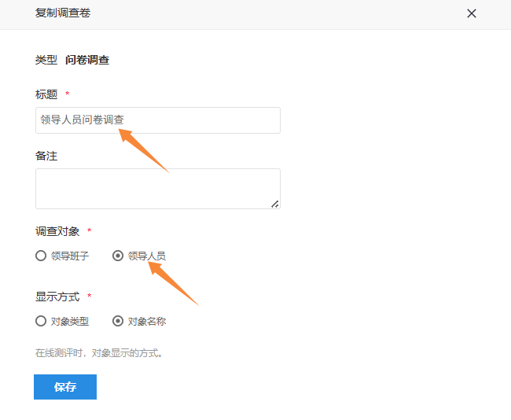Click the 标题 field label
511x420 pixels.
tap(46, 94)
